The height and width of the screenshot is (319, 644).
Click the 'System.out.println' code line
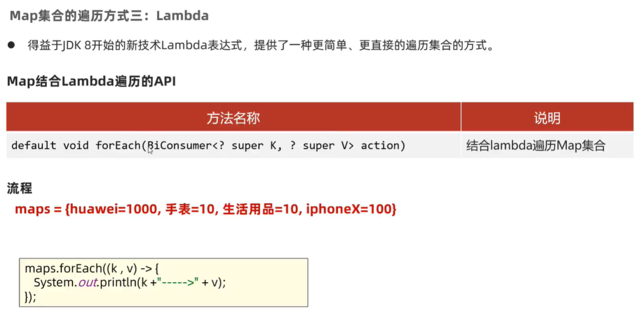click(x=130, y=283)
